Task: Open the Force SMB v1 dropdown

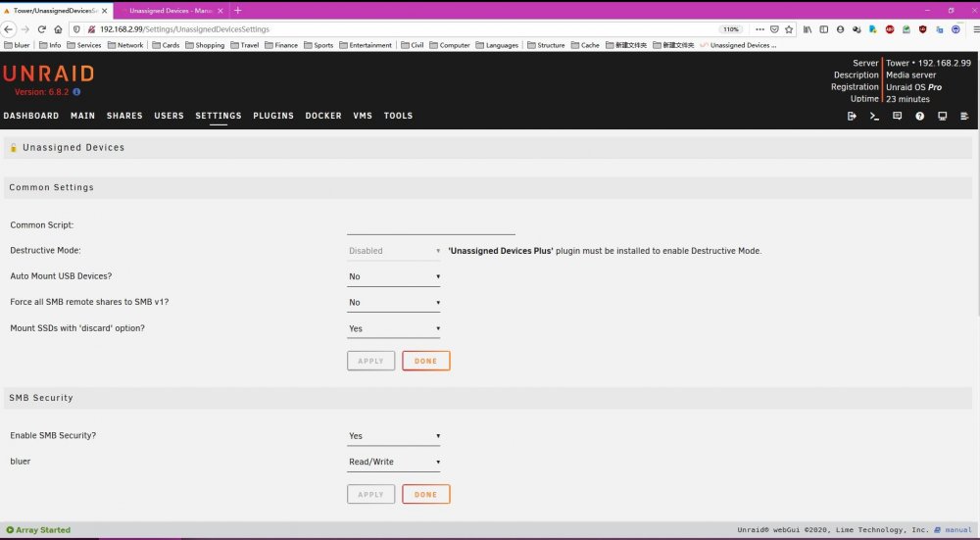Action: point(394,303)
